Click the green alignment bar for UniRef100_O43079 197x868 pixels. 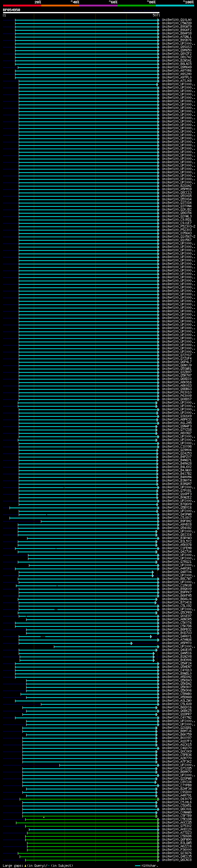[x=89, y=799]
